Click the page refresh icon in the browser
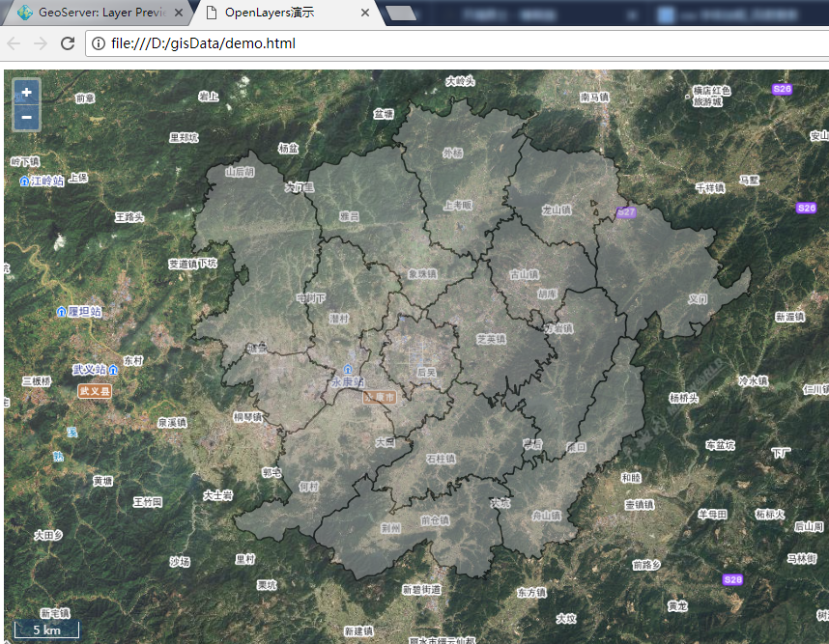This screenshot has height=644, width=829. (67, 43)
